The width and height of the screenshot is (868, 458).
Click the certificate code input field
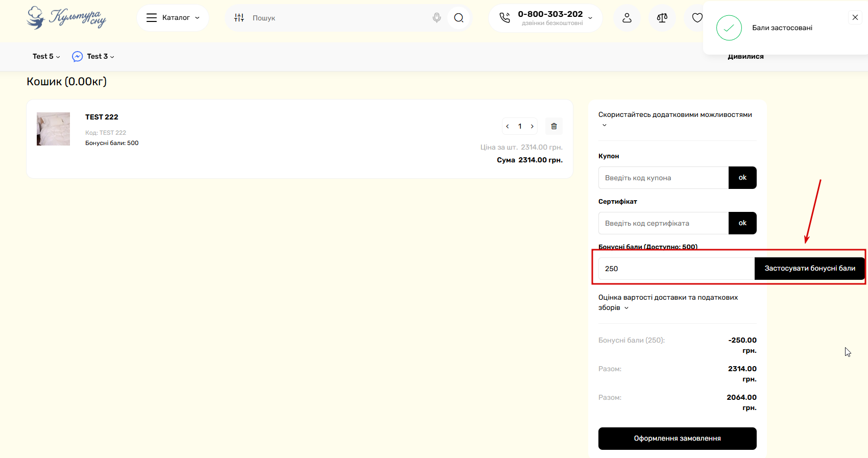coord(663,223)
